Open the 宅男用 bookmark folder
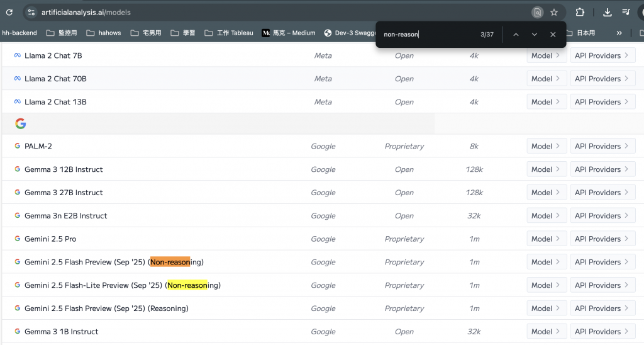This screenshot has width=644, height=345. pyautogui.click(x=146, y=33)
